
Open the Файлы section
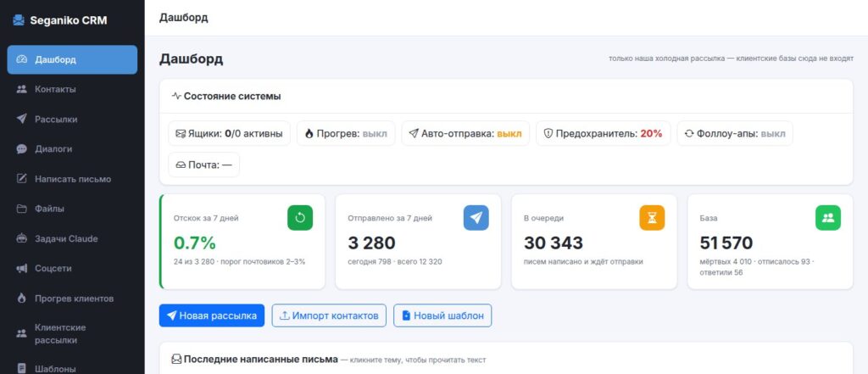click(72, 209)
